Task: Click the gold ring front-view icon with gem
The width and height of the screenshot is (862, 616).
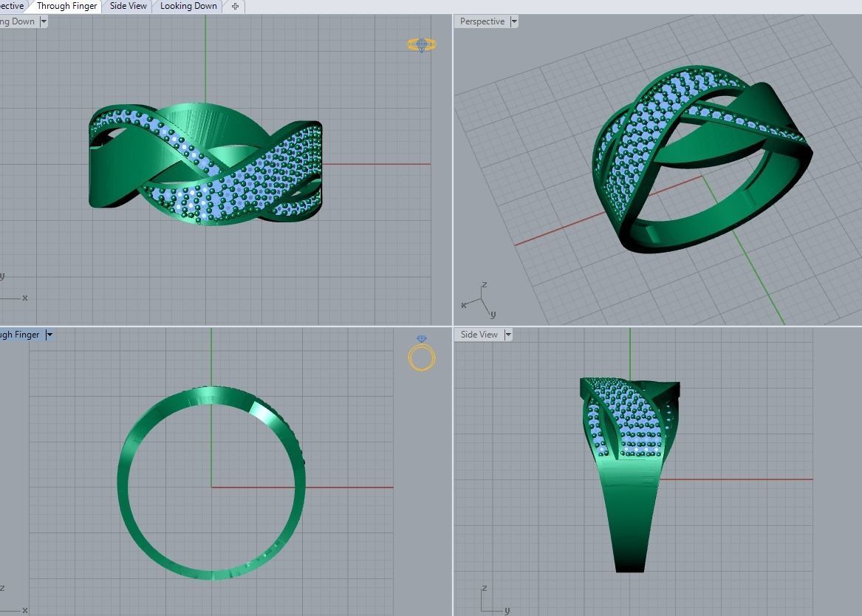Action: point(422,353)
